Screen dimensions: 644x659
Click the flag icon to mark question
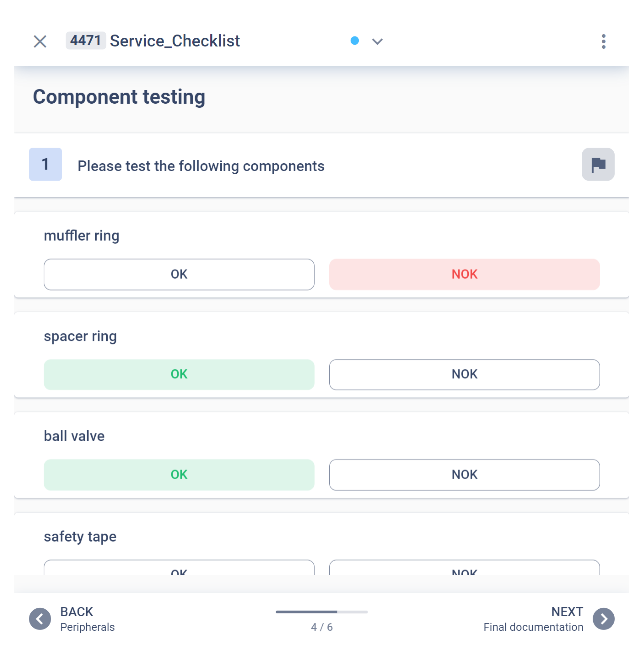[x=598, y=164]
